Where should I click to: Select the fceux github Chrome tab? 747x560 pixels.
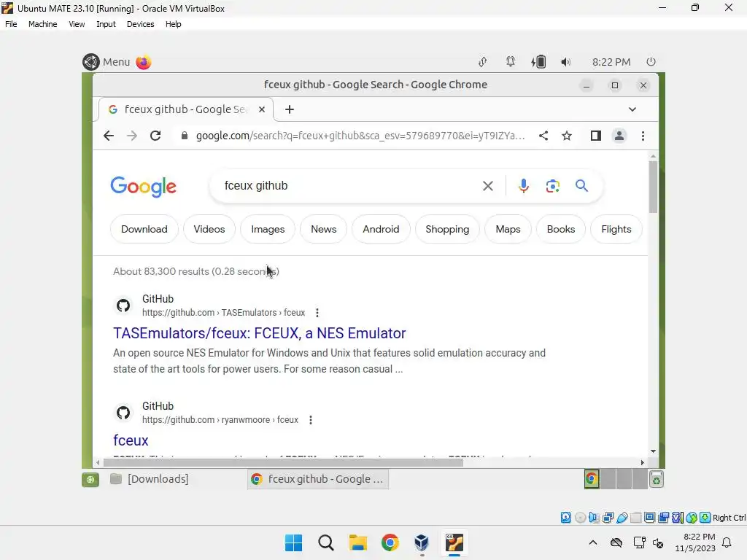click(186, 109)
